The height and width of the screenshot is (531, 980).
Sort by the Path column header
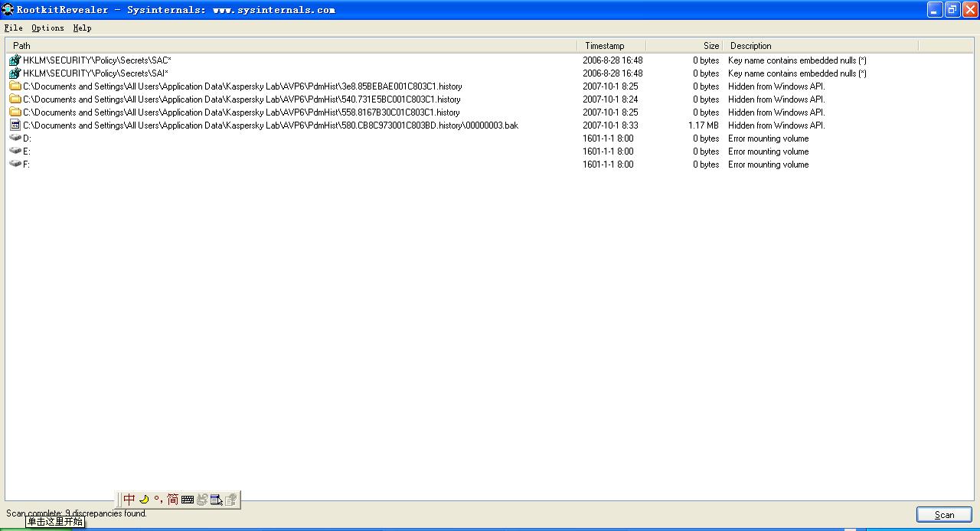point(291,46)
